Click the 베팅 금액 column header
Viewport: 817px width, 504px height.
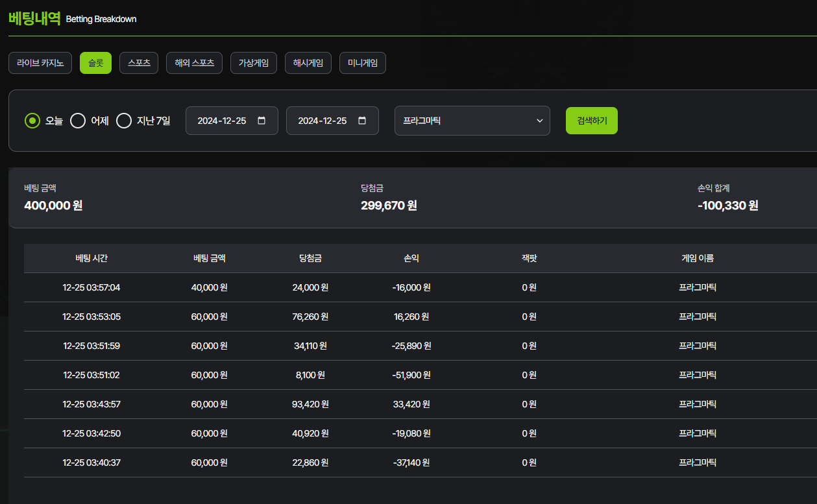(210, 258)
